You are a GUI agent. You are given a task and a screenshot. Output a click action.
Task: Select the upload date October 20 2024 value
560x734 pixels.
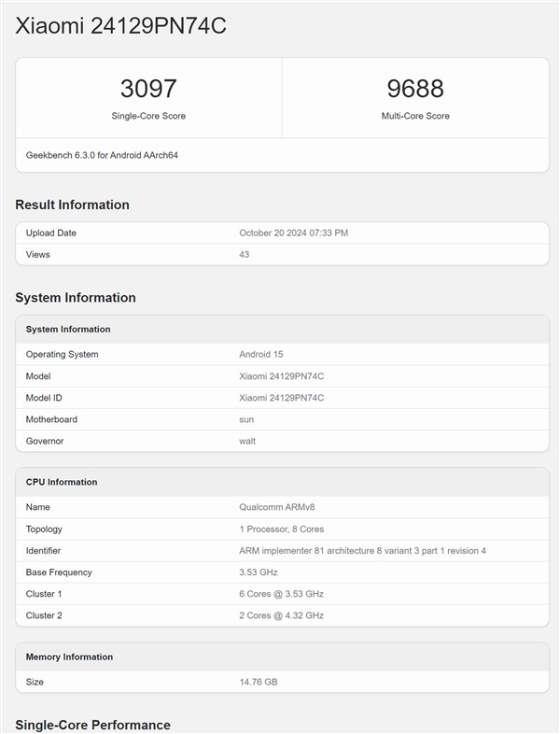(293, 233)
